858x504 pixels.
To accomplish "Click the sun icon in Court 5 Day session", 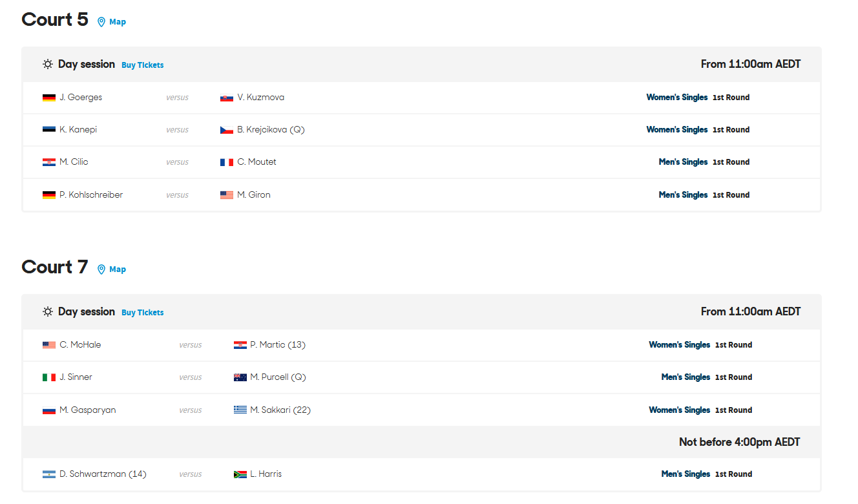I will point(48,65).
